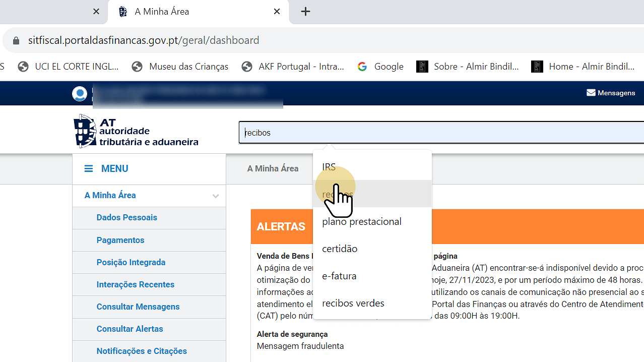Open Dados Pessoais menu item
This screenshot has width=644, height=362.
(127, 217)
